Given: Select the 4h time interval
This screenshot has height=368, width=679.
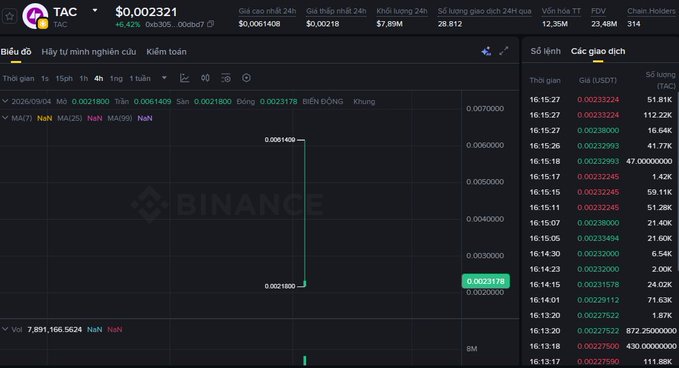Looking at the screenshot, I should click(99, 78).
